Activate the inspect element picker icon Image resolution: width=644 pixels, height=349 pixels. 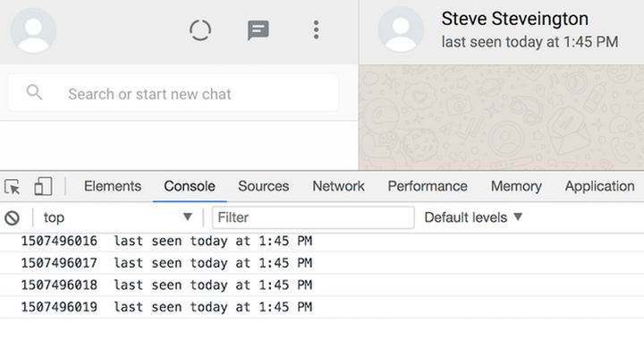pyautogui.click(x=13, y=187)
